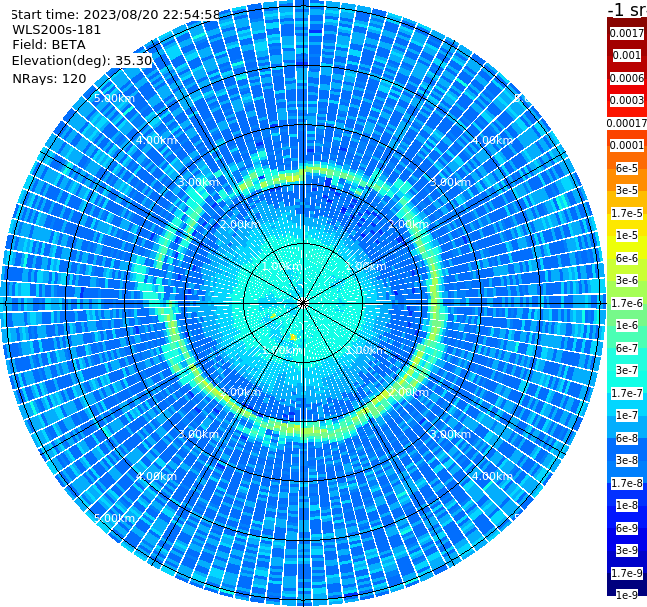The image size is (647, 607).
Task: Click the 2.00km ring label in upper-left quadrant
Action: [x=241, y=224]
